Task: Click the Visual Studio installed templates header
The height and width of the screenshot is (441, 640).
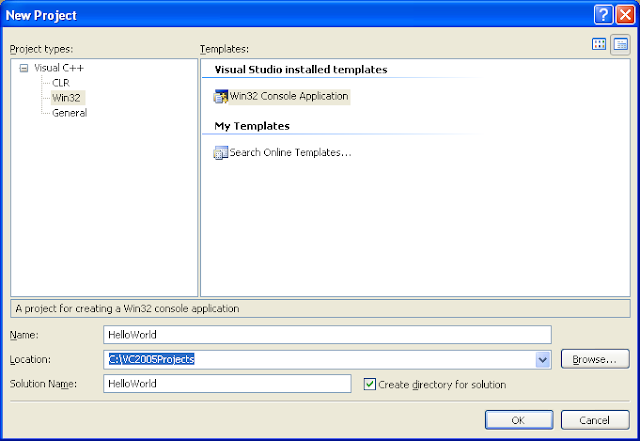Action: (301, 70)
